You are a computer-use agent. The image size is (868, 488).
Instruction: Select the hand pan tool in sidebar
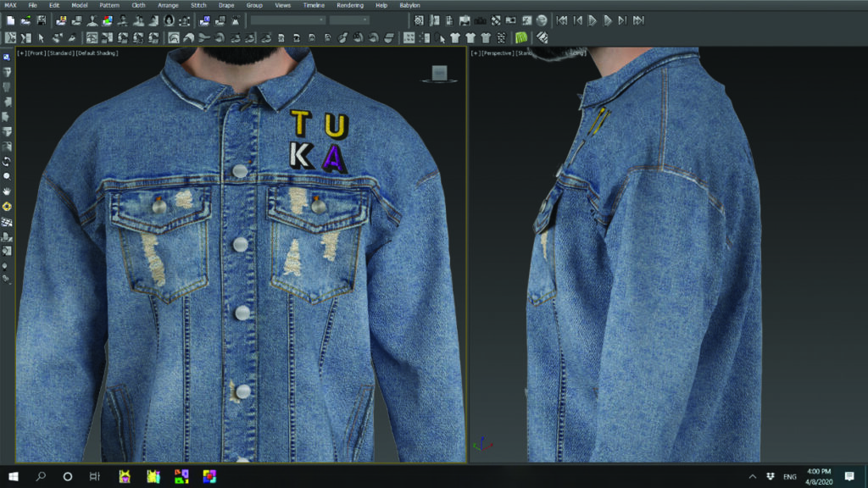7,191
